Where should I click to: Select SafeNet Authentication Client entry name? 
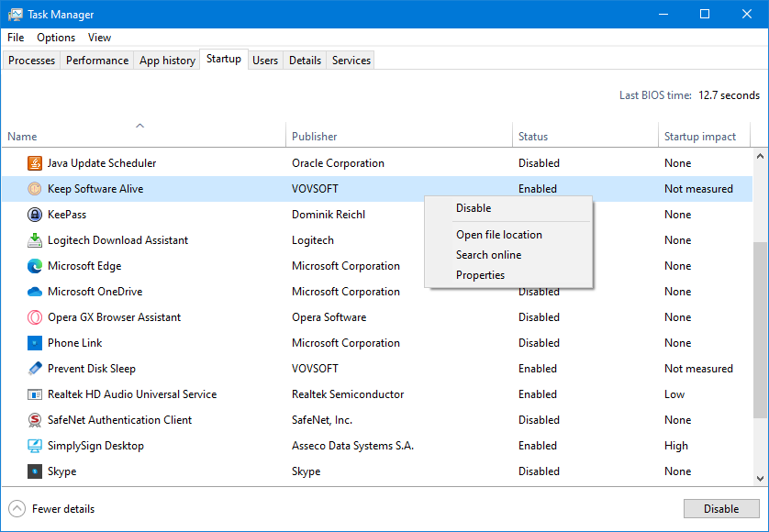click(x=119, y=420)
